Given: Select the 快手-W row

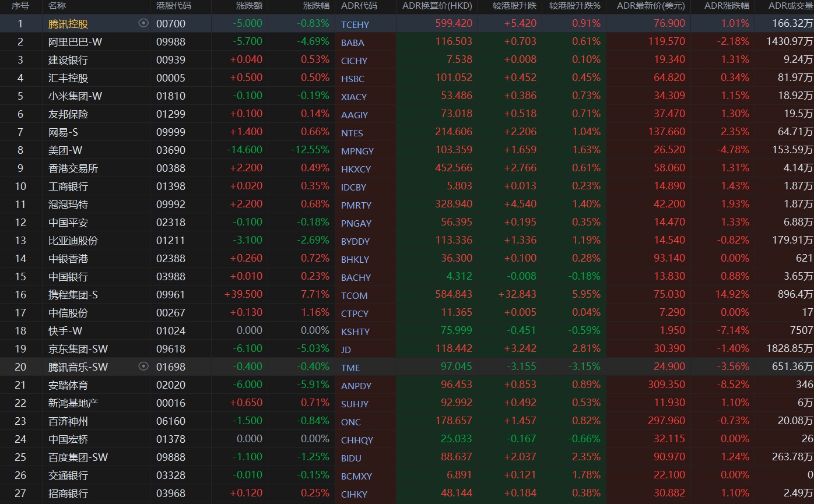Looking at the screenshot, I should 407,331.
